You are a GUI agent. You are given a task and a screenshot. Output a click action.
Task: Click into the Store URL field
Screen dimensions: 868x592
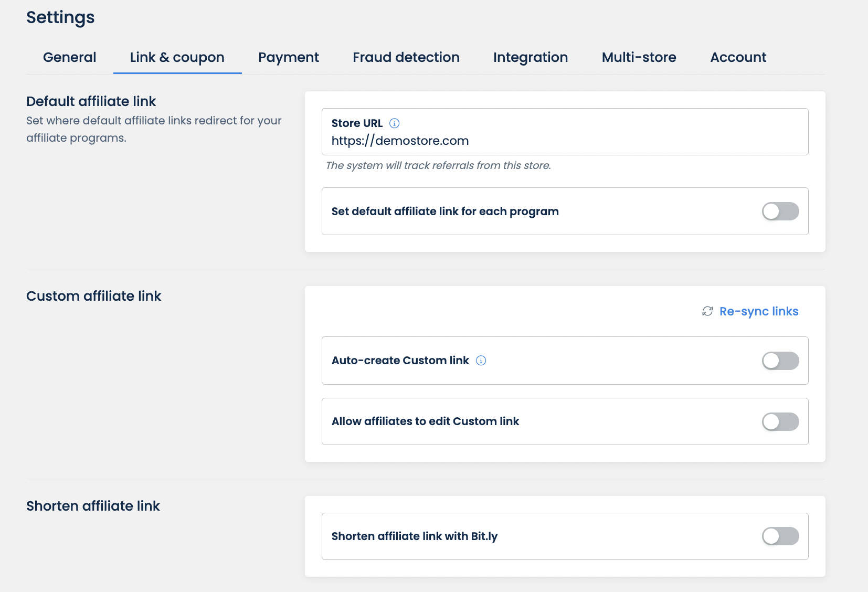click(564, 141)
